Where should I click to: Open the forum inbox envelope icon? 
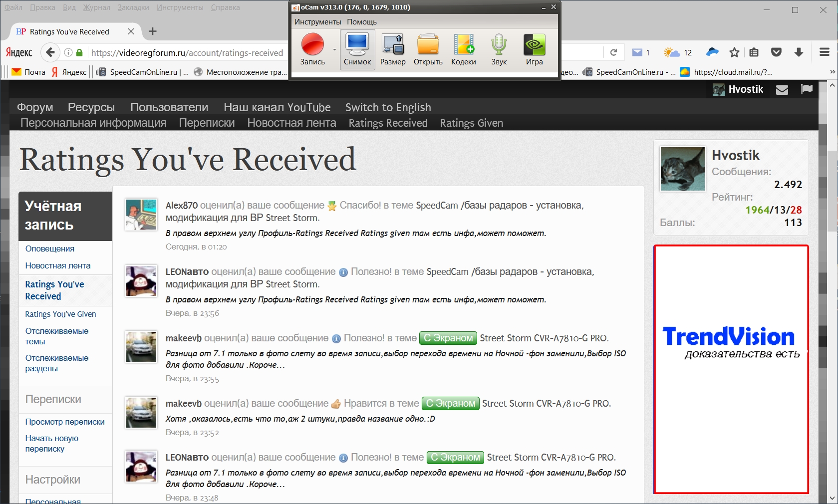pos(782,89)
